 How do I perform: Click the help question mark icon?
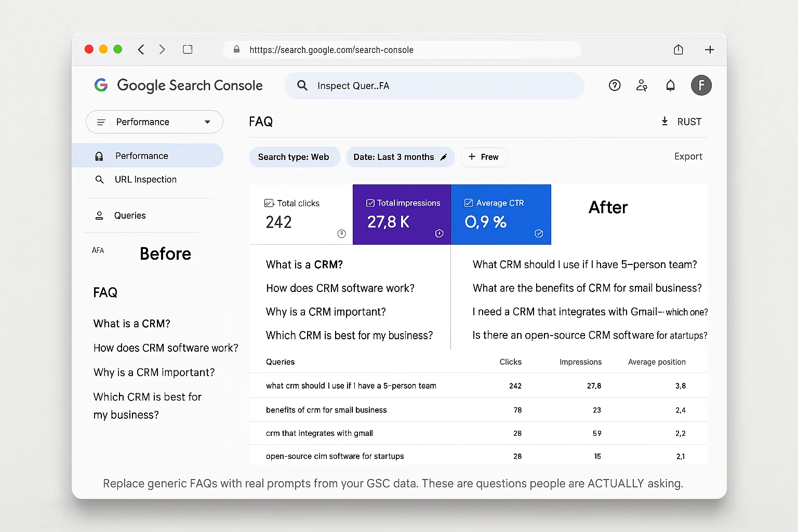pyautogui.click(x=615, y=85)
